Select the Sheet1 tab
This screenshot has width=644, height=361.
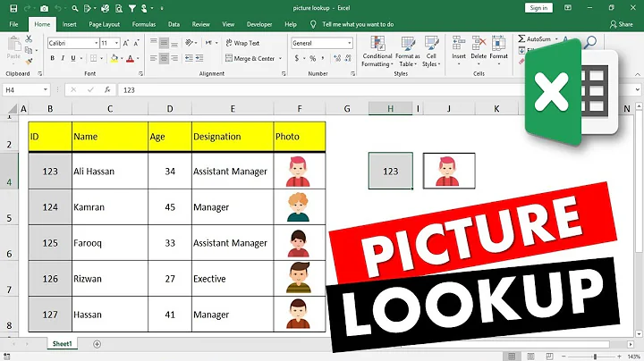(62, 344)
